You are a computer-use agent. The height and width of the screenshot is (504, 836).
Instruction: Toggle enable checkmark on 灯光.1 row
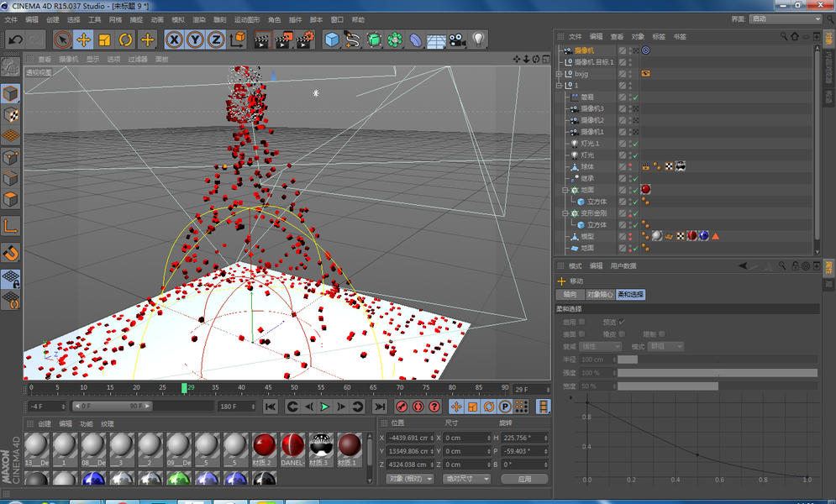[x=635, y=144]
